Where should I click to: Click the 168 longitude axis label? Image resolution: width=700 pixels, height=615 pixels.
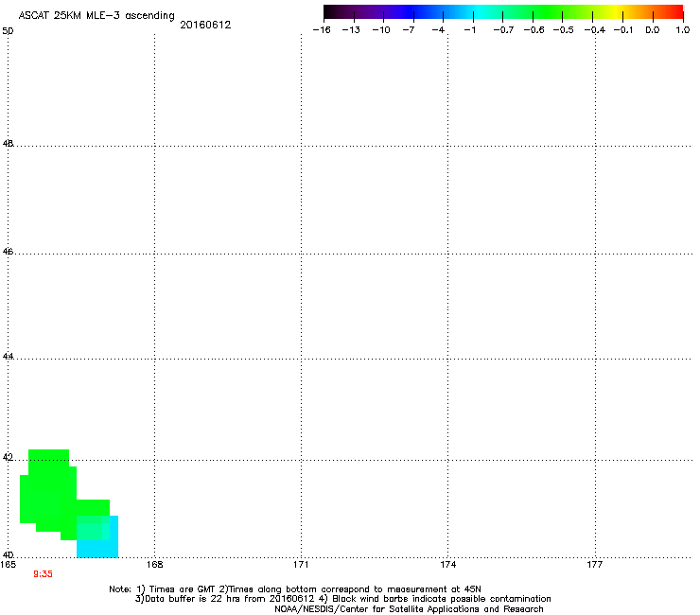pyautogui.click(x=155, y=565)
